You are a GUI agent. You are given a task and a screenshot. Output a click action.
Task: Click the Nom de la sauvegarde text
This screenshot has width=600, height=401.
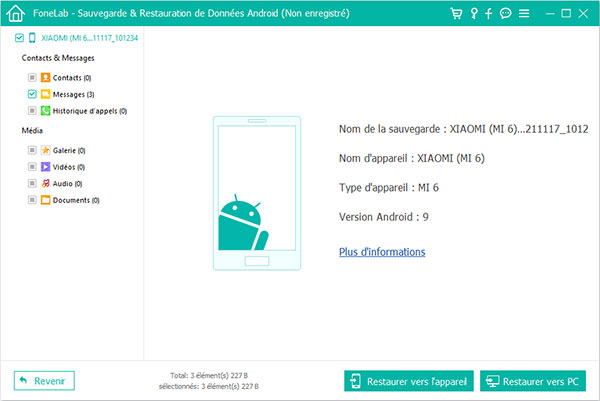[x=463, y=129]
